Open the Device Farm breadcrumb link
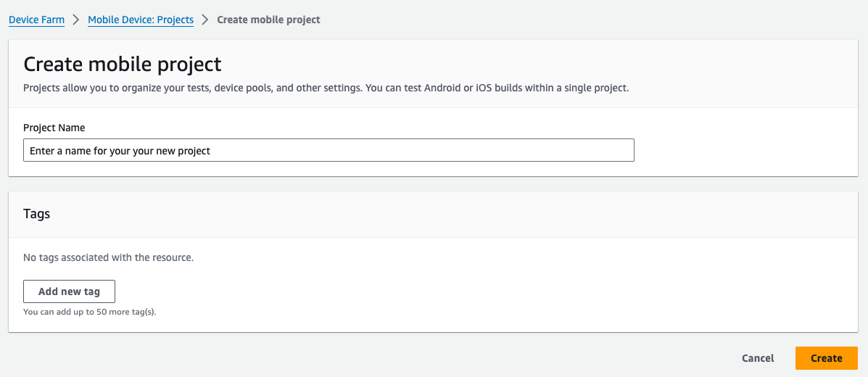Image resolution: width=868 pixels, height=377 pixels. [36, 20]
